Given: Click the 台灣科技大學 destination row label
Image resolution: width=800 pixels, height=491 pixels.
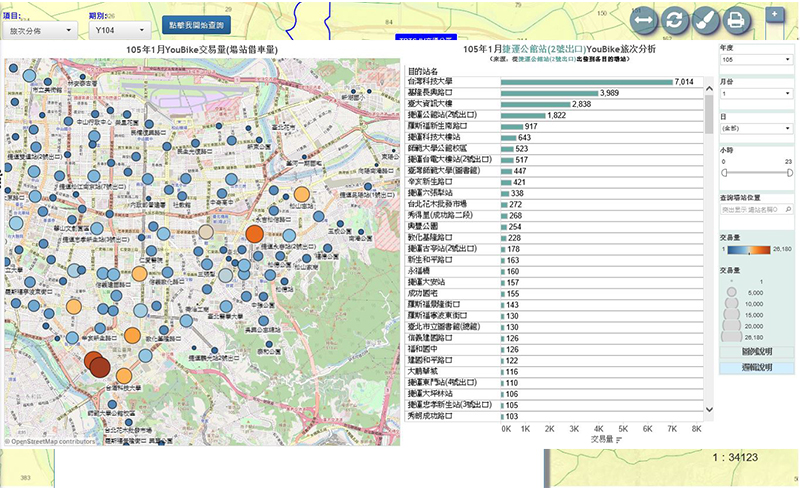Looking at the screenshot, I should pyautogui.click(x=430, y=82).
